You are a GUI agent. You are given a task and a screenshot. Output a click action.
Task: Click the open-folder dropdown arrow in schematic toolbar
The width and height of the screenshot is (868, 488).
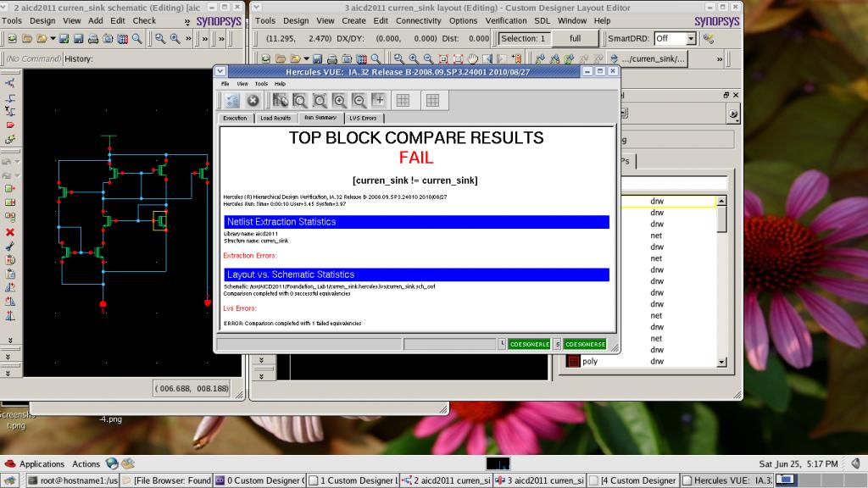(53, 38)
